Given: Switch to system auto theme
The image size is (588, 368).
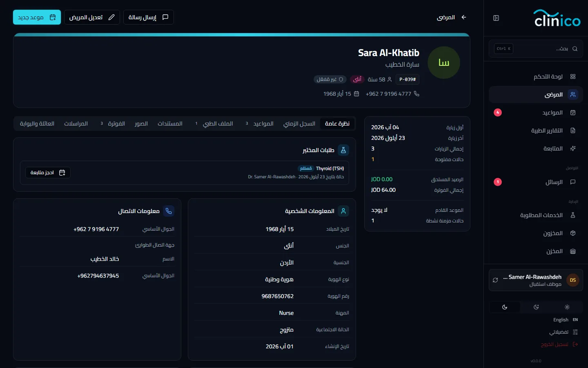Looking at the screenshot, I should click(x=536, y=307).
